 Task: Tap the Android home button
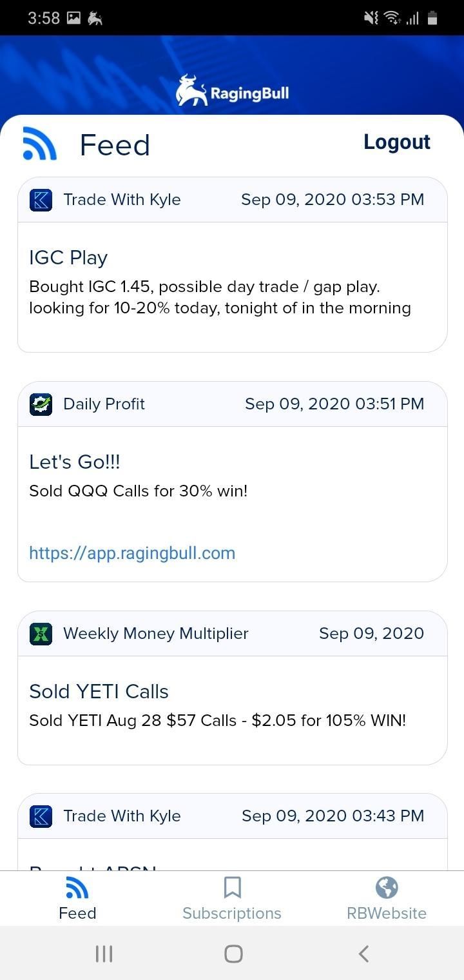[x=233, y=954]
